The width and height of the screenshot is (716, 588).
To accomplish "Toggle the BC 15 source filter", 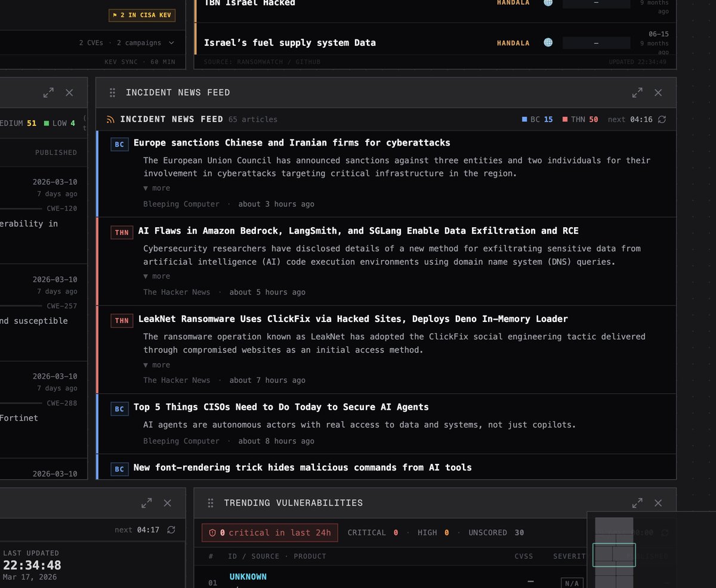I will pos(538,119).
